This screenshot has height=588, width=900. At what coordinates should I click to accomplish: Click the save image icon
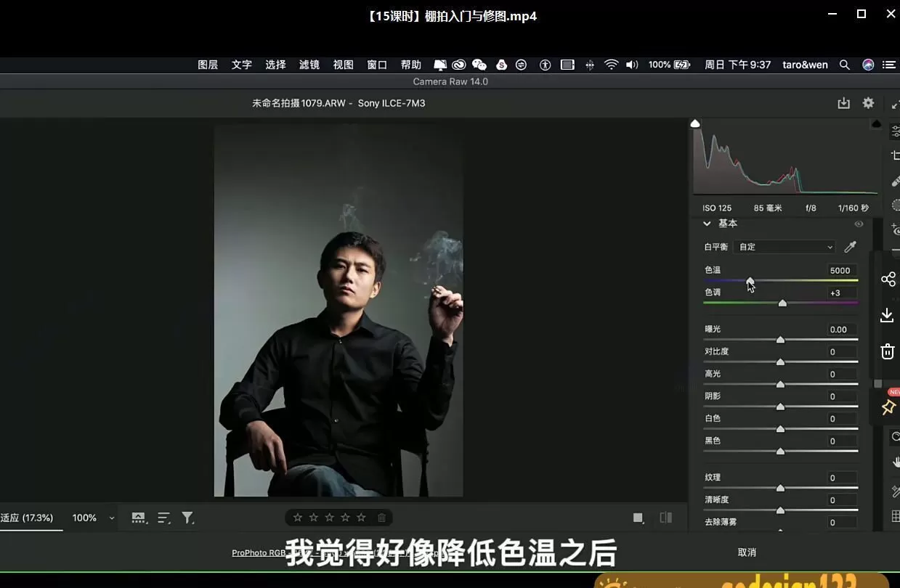pos(843,102)
